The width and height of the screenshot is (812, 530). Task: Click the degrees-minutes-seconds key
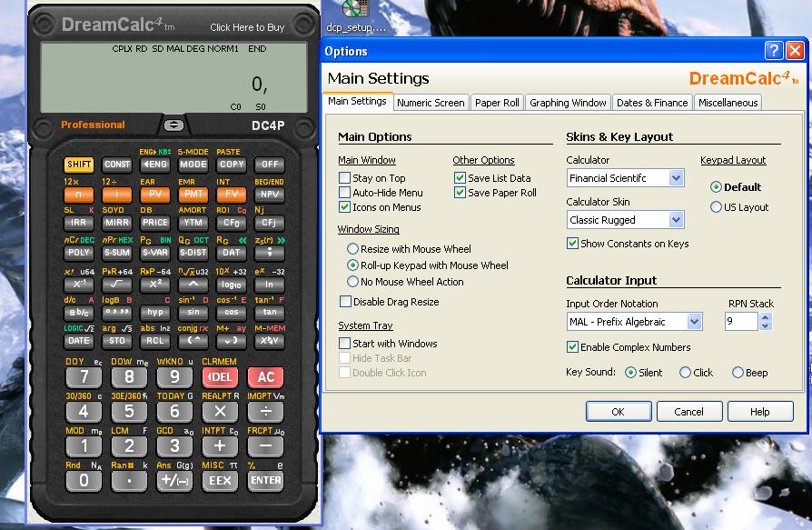tap(117, 312)
